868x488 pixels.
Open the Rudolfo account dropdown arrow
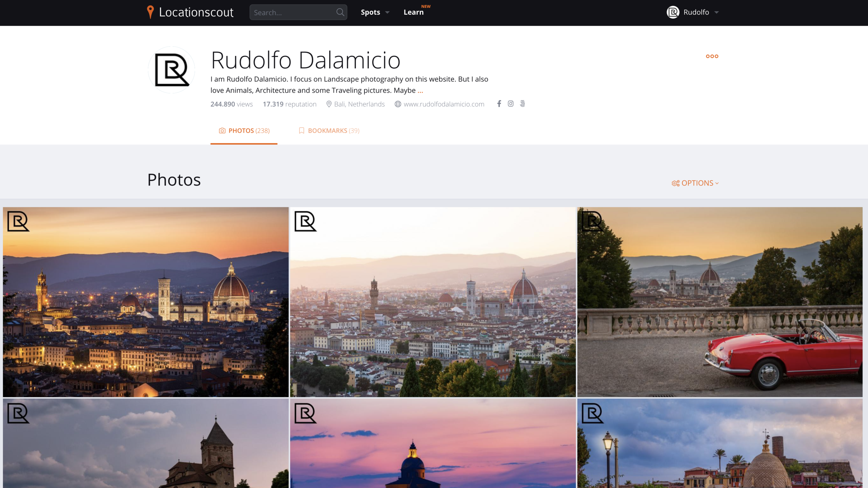[716, 13]
